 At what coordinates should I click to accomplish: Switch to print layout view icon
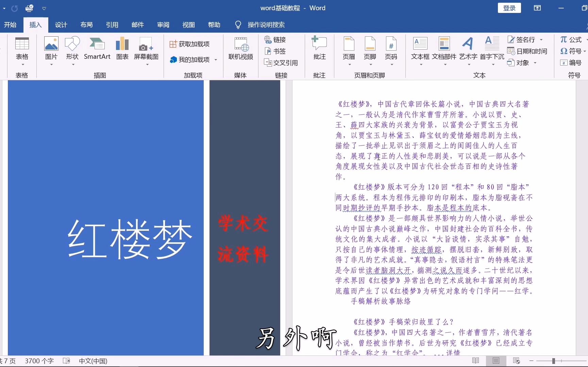pos(496,361)
